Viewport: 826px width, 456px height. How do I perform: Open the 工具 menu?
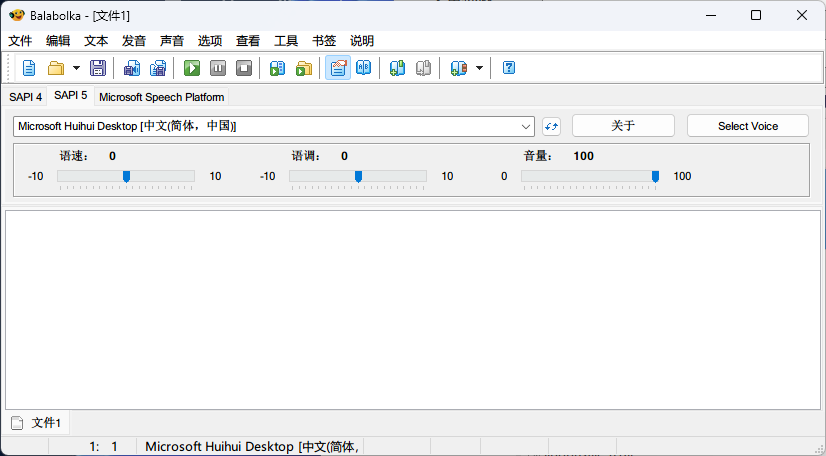286,41
